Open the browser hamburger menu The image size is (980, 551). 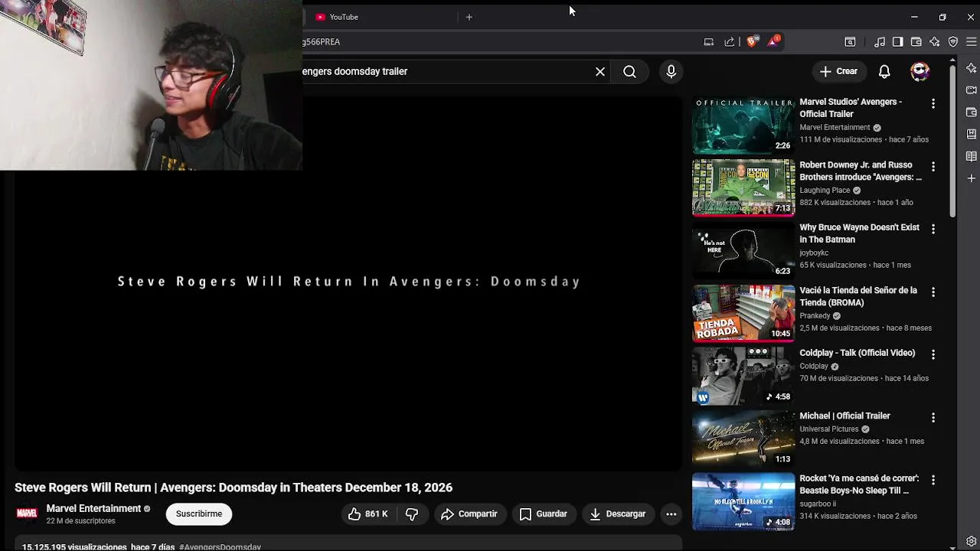click(x=971, y=42)
